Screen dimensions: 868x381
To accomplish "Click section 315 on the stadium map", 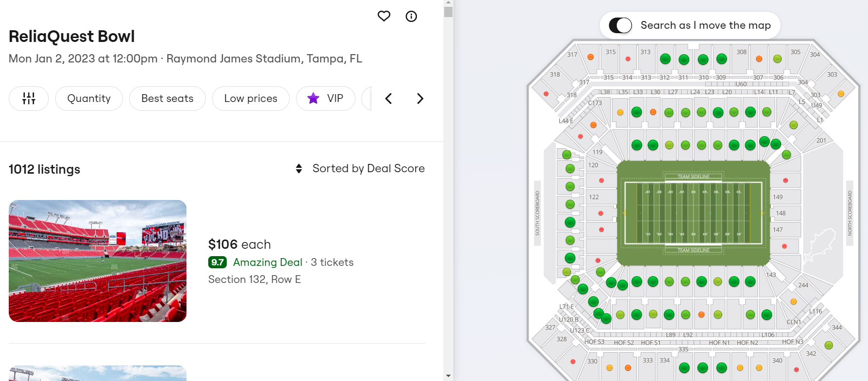I will pos(611,52).
